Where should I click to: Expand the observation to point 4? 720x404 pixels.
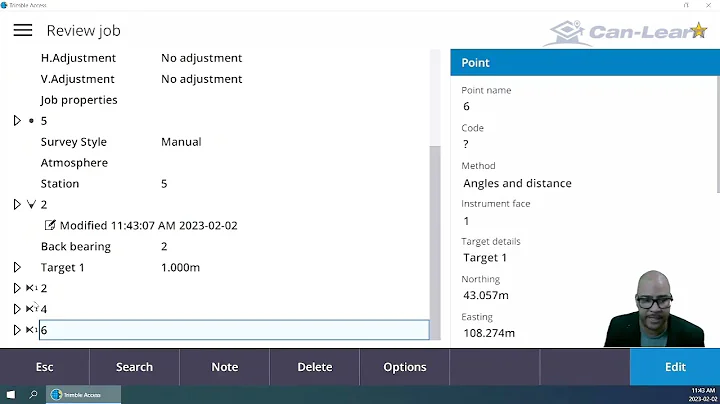(17, 309)
